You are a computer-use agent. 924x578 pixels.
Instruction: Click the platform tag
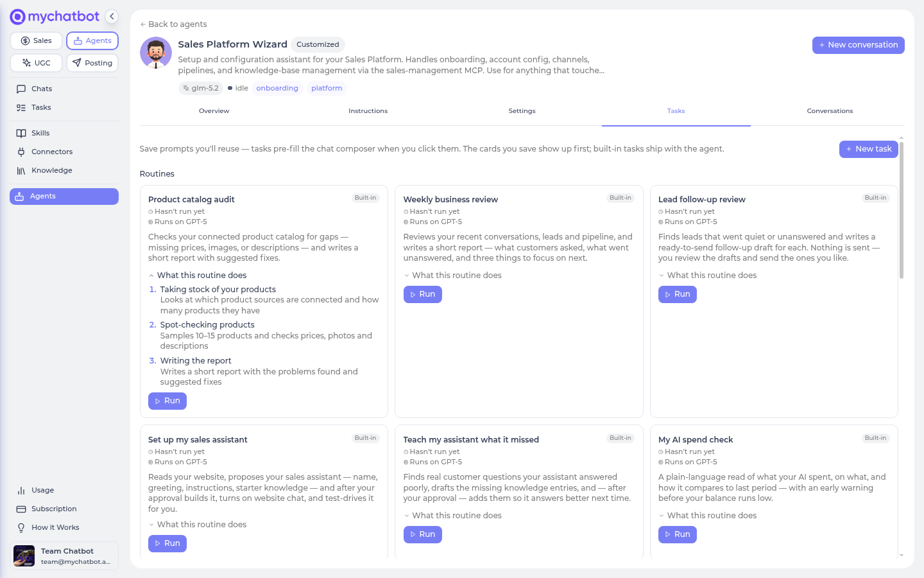(327, 88)
